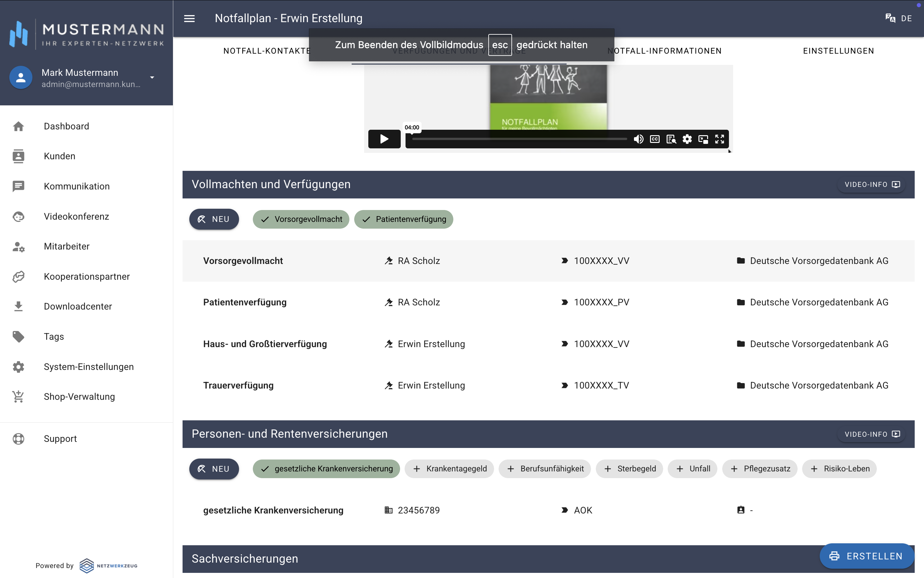Add the Risiko-Leben chip
Image resolution: width=924 pixels, height=578 pixels.
click(839, 469)
